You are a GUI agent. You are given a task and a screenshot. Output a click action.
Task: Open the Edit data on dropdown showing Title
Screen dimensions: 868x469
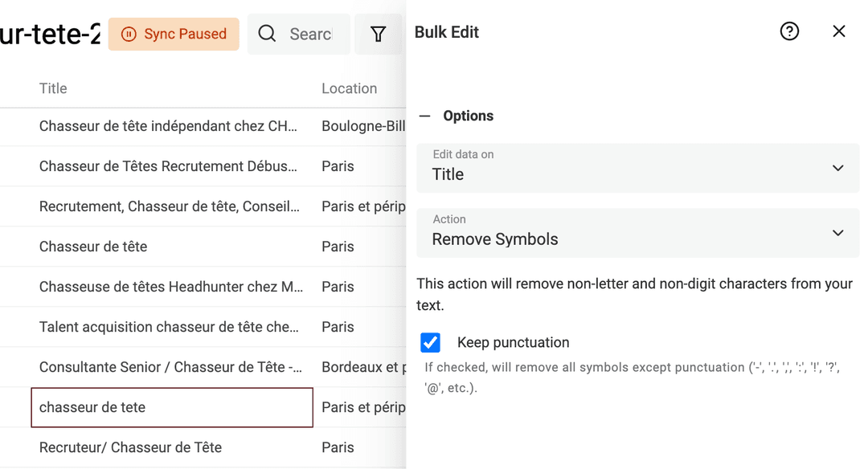point(635,168)
